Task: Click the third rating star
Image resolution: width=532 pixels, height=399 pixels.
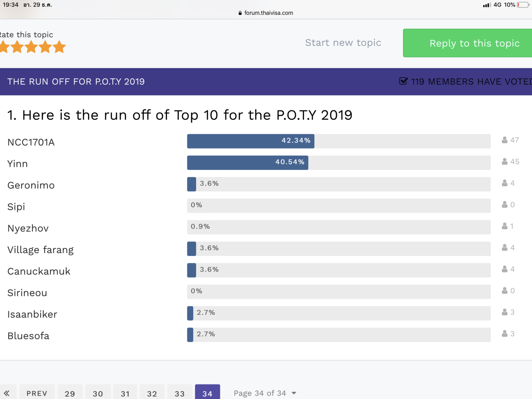Action: click(x=31, y=47)
